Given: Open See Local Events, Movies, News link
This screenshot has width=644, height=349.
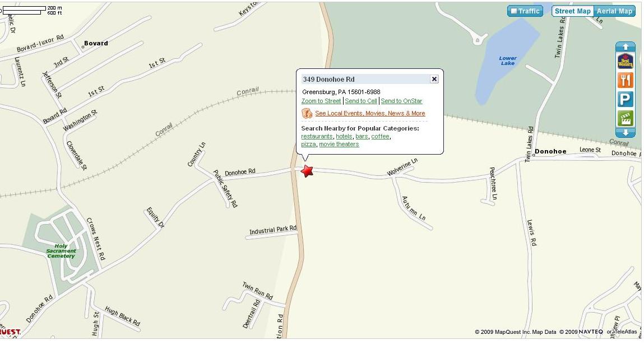Looking at the screenshot, I should 370,113.
